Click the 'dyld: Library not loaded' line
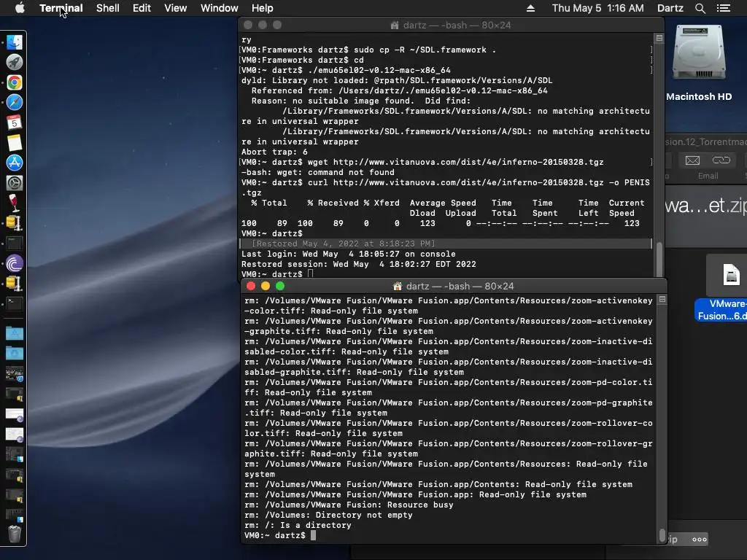The image size is (747, 560). coord(397,80)
